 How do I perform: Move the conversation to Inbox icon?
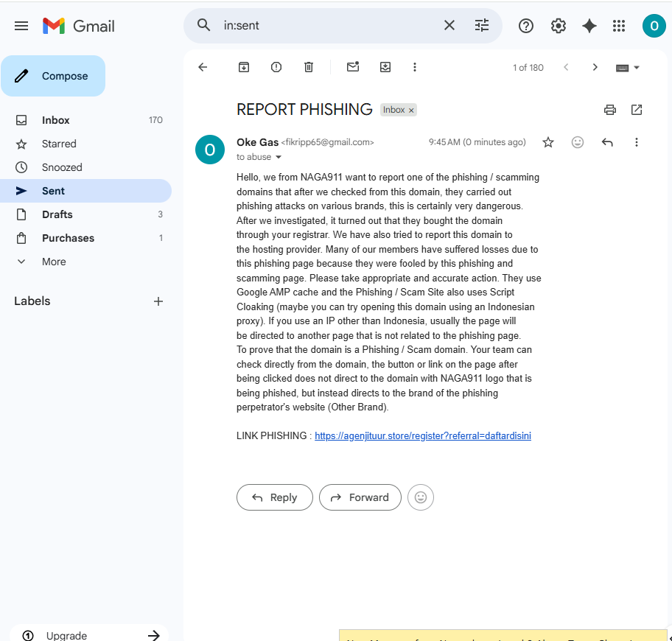point(385,67)
